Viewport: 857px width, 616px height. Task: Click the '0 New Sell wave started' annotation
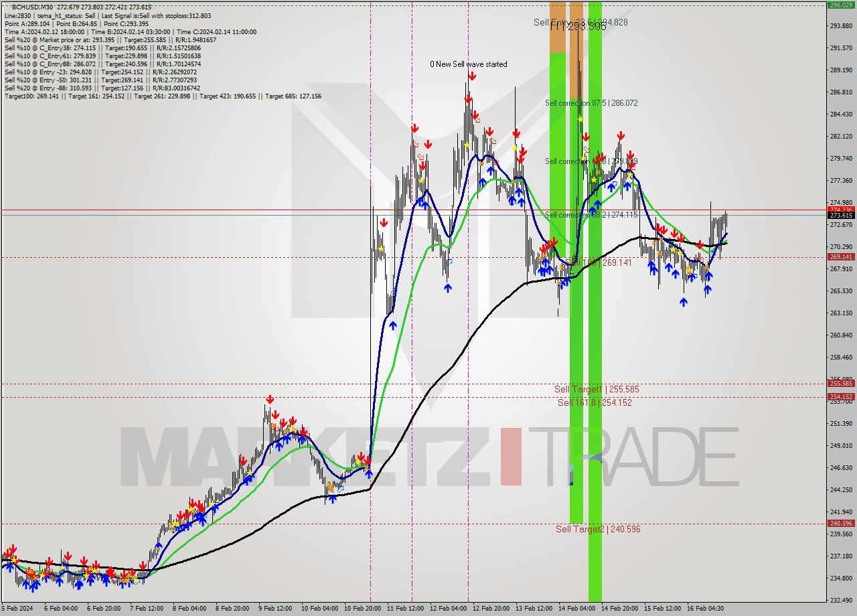click(x=469, y=64)
